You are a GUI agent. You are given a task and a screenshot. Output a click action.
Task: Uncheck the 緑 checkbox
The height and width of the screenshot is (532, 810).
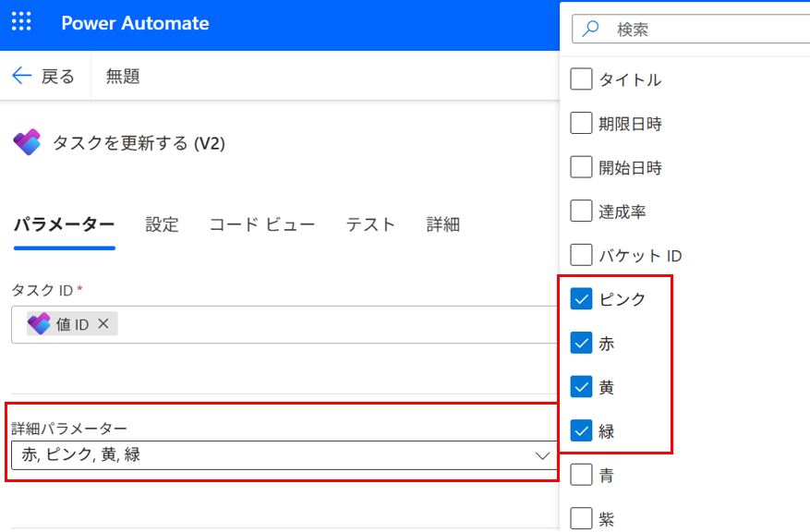(581, 430)
